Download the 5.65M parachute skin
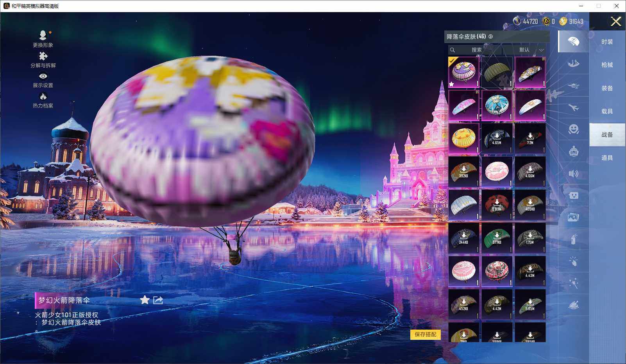The width and height of the screenshot is (626, 364). [x=530, y=304]
